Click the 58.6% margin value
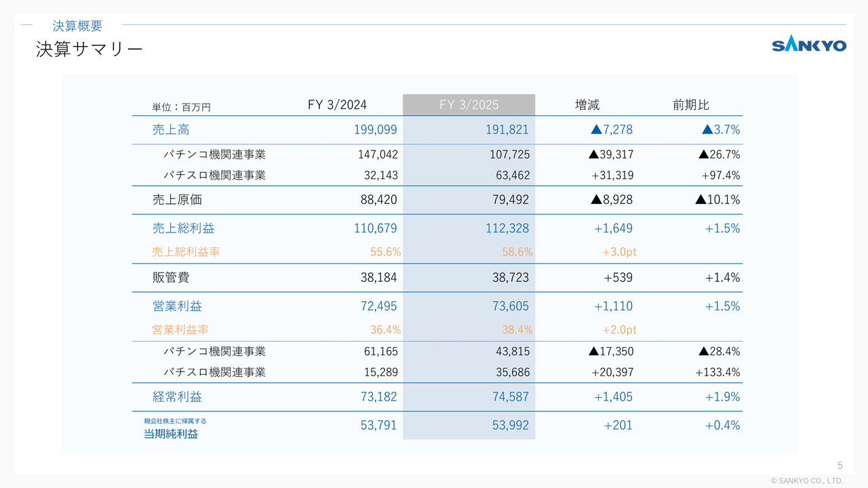This screenshot has width=868, height=488. point(517,252)
